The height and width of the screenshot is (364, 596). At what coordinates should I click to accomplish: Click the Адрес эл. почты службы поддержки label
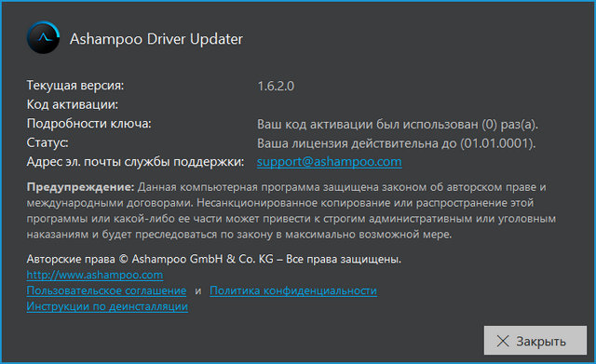(135, 162)
